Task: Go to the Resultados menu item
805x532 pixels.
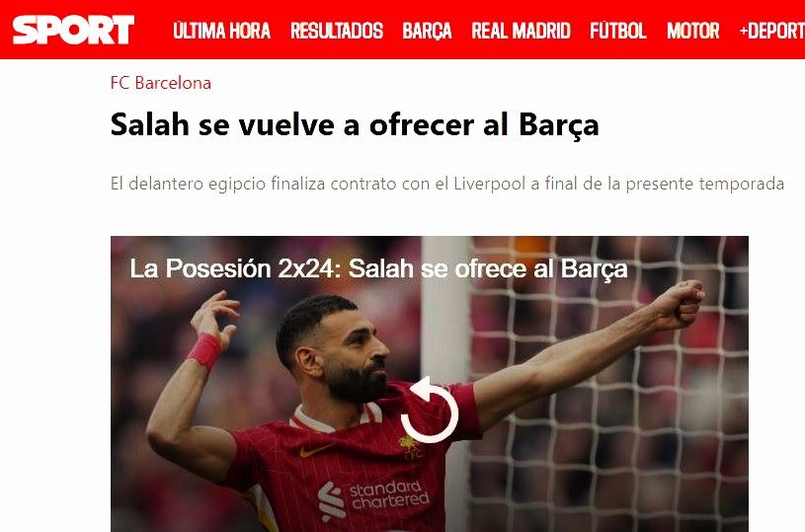Action: 337,31
